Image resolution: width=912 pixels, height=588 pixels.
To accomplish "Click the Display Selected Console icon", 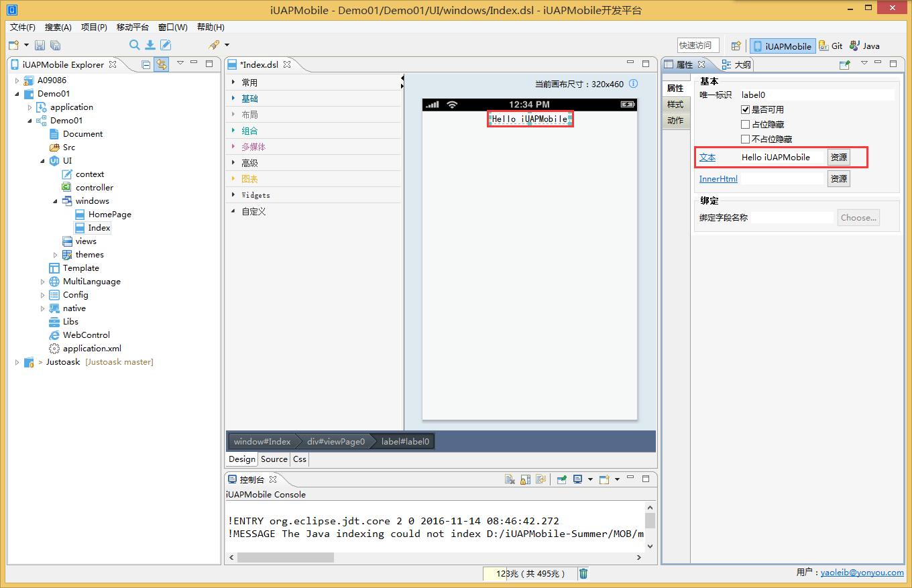I will pyautogui.click(x=577, y=479).
